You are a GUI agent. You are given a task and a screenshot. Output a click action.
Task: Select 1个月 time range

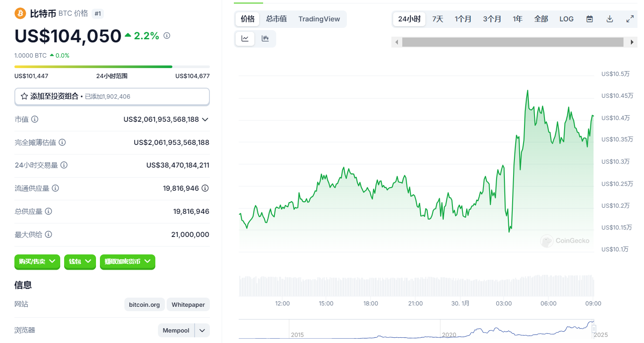click(463, 19)
